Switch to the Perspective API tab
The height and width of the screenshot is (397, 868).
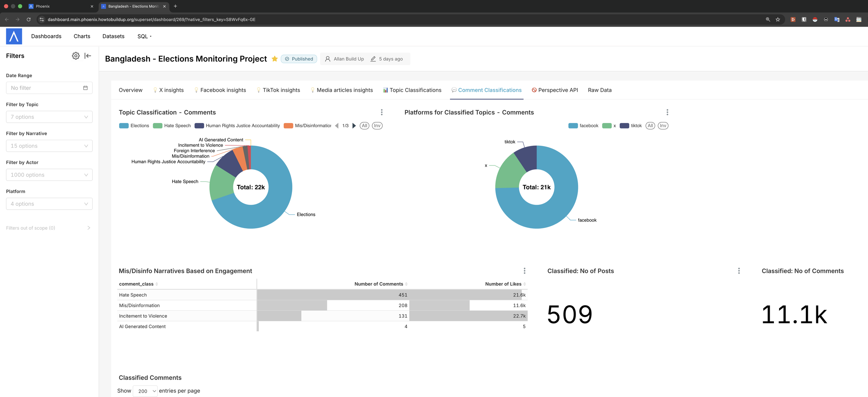(x=555, y=90)
